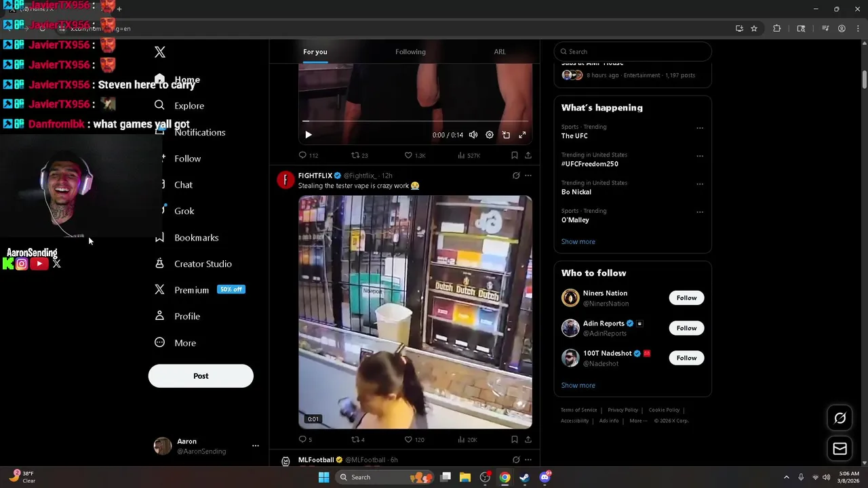The height and width of the screenshot is (488, 868).
Task: Open options for O'Malley trend
Action: (700, 211)
